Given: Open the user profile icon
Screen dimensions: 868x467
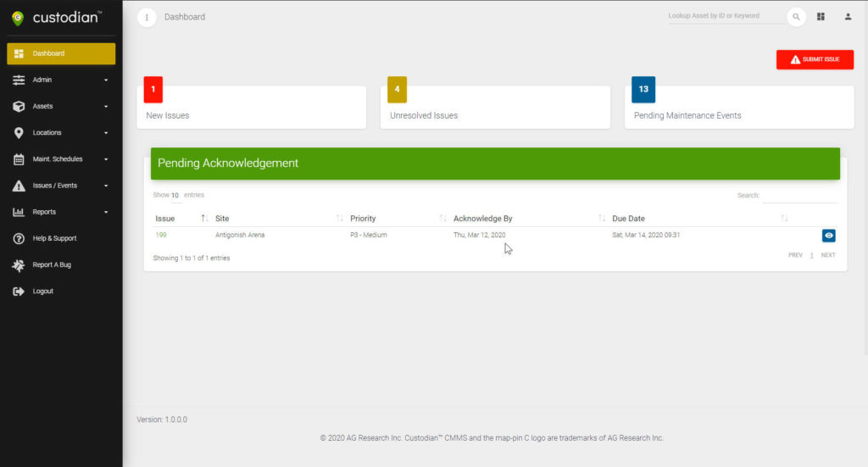Looking at the screenshot, I should click(x=848, y=17).
